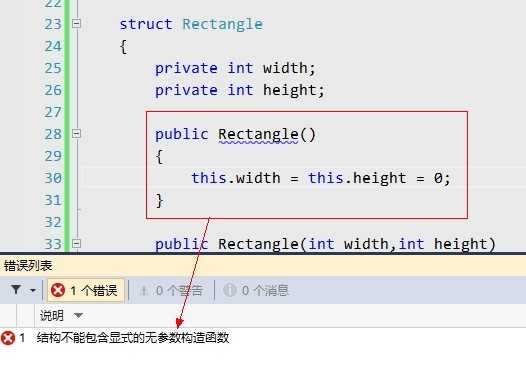The height and width of the screenshot is (381, 526).
Task: Open the filter dropdown arrow beside the funnel
Action: click(x=33, y=290)
